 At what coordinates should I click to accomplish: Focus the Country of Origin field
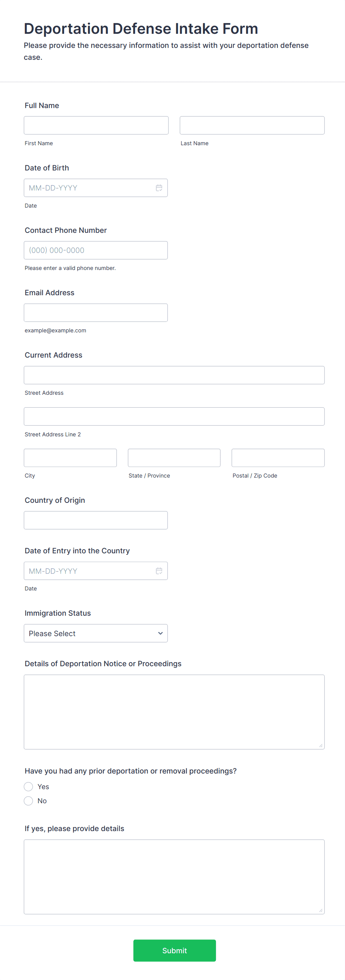pyautogui.click(x=96, y=520)
